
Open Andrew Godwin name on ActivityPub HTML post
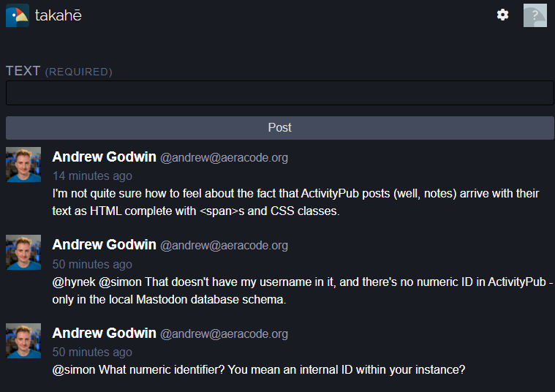coord(104,157)
